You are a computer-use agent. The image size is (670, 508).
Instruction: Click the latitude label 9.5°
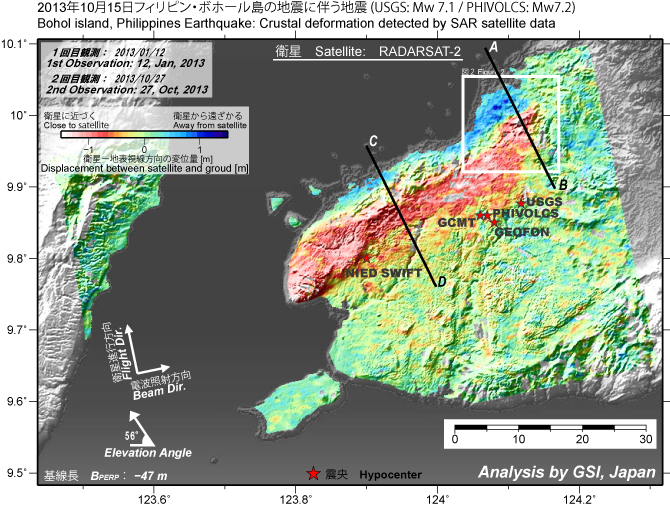[x=17, y=473]
